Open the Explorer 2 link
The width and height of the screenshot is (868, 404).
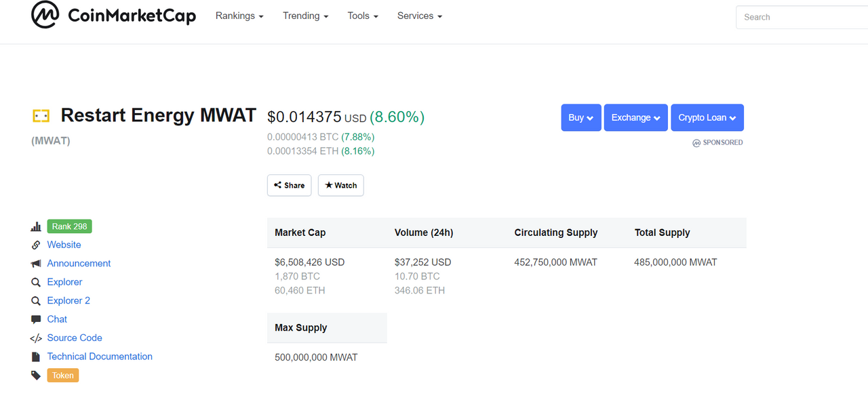(x=68, y=300)
